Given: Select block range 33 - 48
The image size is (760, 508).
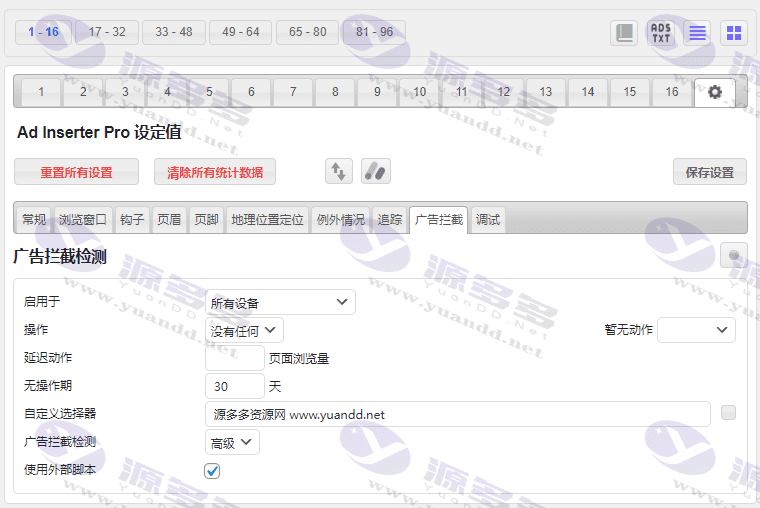Looking at the screenshot, I should click(174, 32).
